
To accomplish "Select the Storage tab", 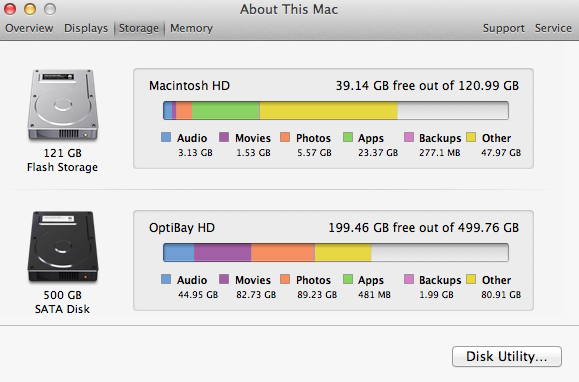I will click(138, 28).
